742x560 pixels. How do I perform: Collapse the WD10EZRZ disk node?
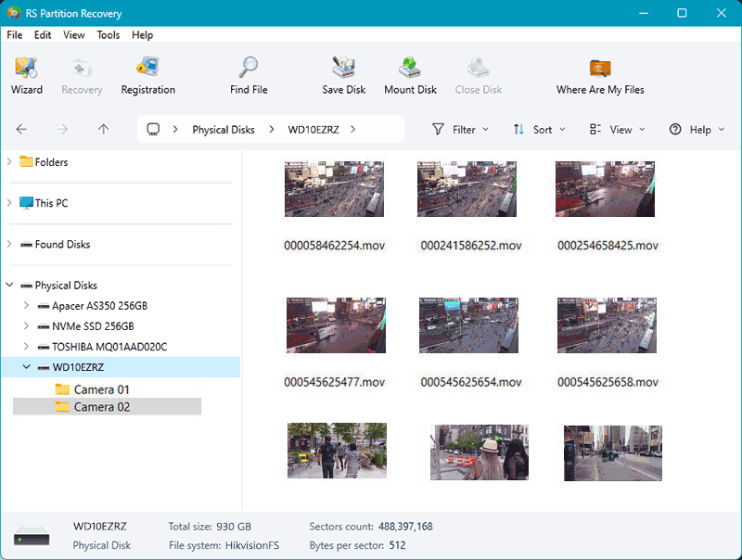coord(26,367)
